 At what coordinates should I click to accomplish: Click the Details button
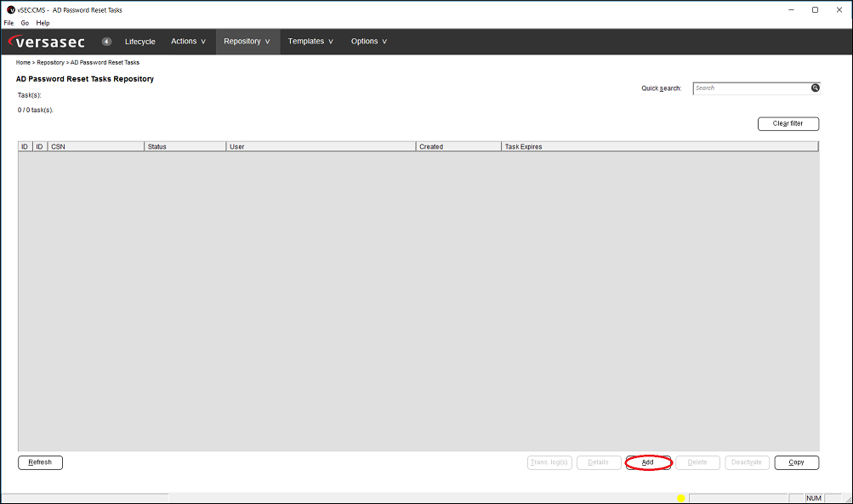point(599,462)
